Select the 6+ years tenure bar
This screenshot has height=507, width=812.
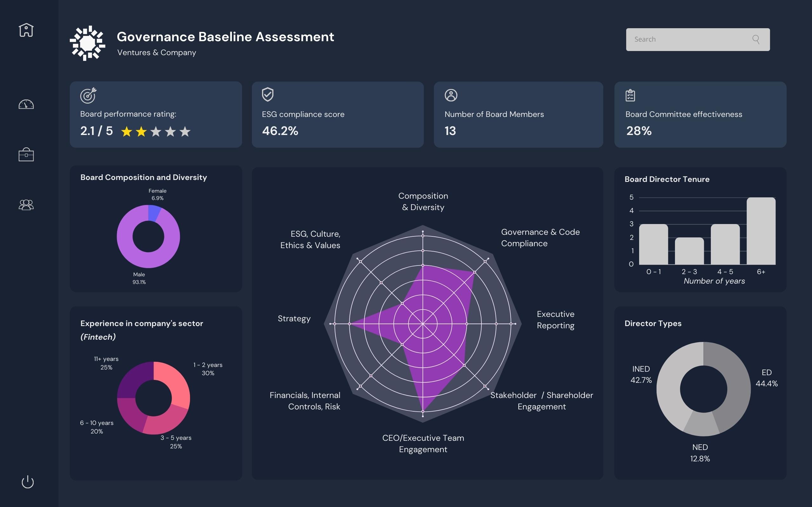761,231
